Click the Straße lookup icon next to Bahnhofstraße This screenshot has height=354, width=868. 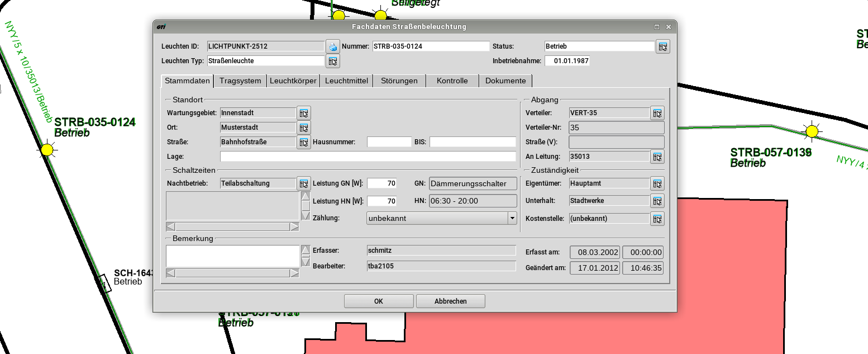[303, 142]
